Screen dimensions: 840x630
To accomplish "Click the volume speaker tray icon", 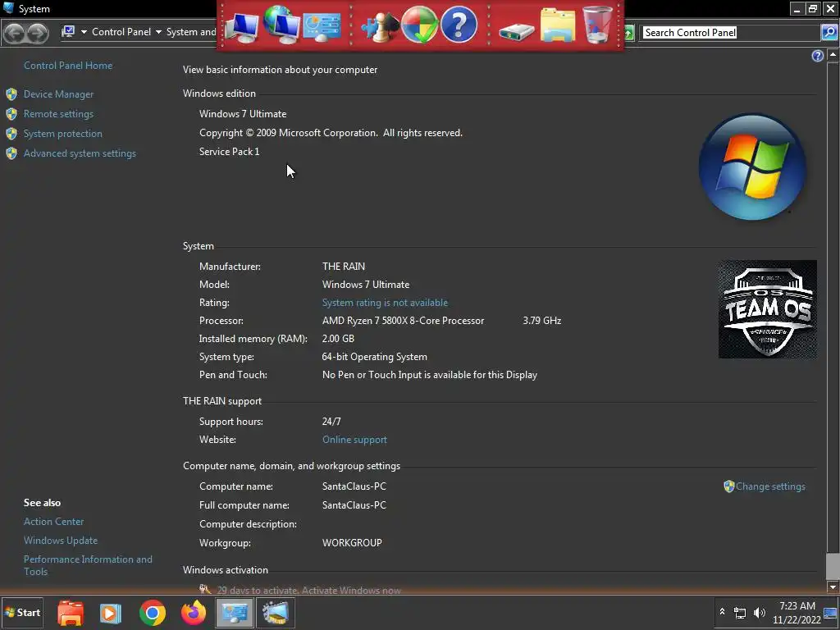I will [x=759, y=613].
